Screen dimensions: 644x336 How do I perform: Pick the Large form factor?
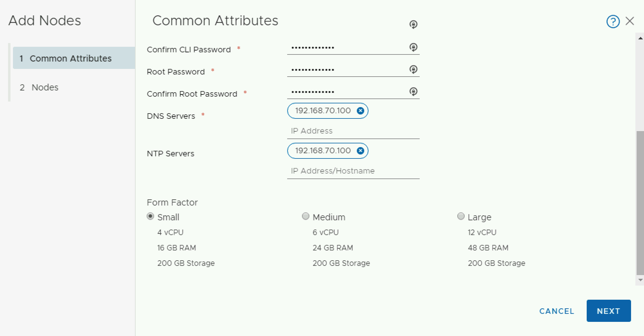pos(461,217)
